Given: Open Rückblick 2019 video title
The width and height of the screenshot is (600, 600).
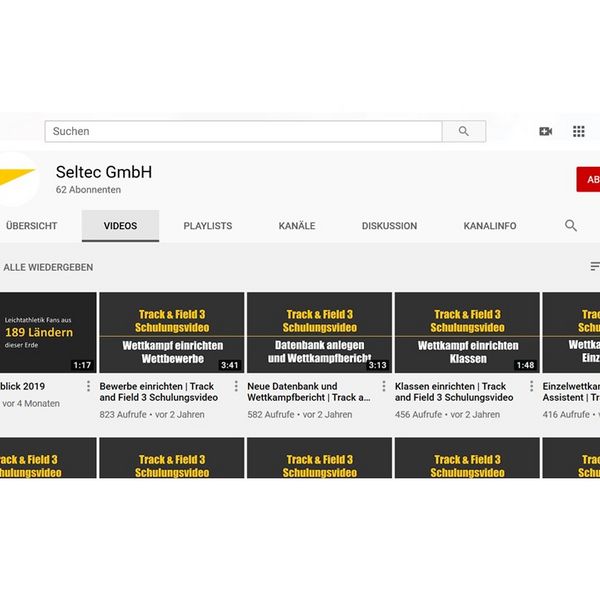Looking at the screenshot, I should 23,386.
